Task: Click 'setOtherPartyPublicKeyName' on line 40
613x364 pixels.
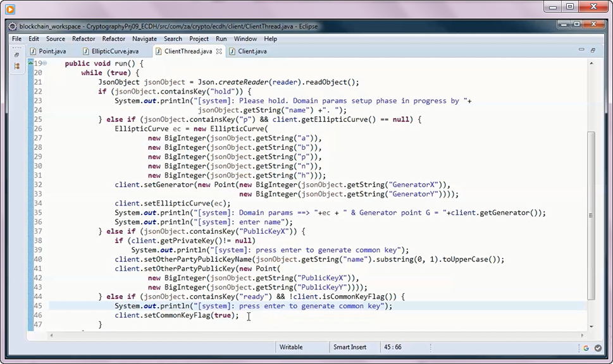Action: coord(198,259)
